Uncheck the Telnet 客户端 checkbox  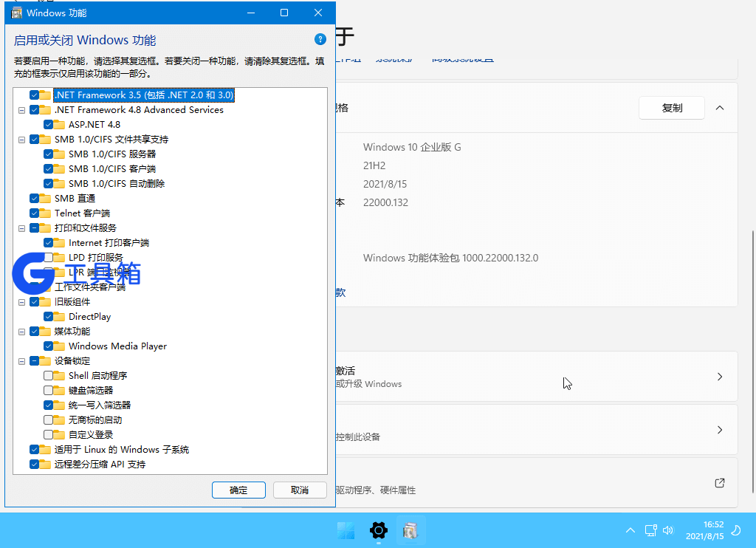point(34,213)
